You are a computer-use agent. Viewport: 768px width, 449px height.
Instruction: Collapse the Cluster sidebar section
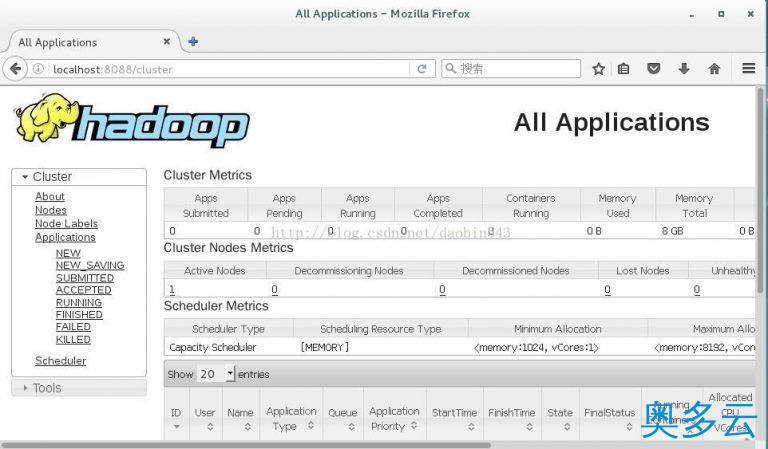point(79,177)
